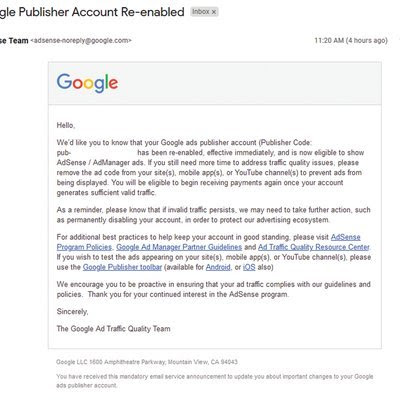This screenshot has width=400, height=400.
Task: Follow the iOS link
Action: (x=249, y=267)
